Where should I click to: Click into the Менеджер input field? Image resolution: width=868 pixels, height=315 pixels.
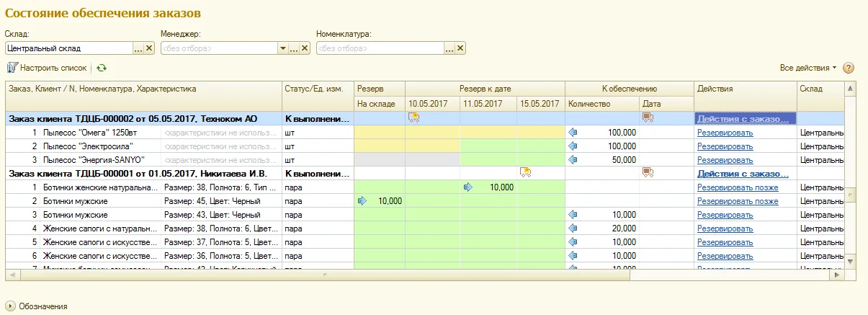[218, 48]
